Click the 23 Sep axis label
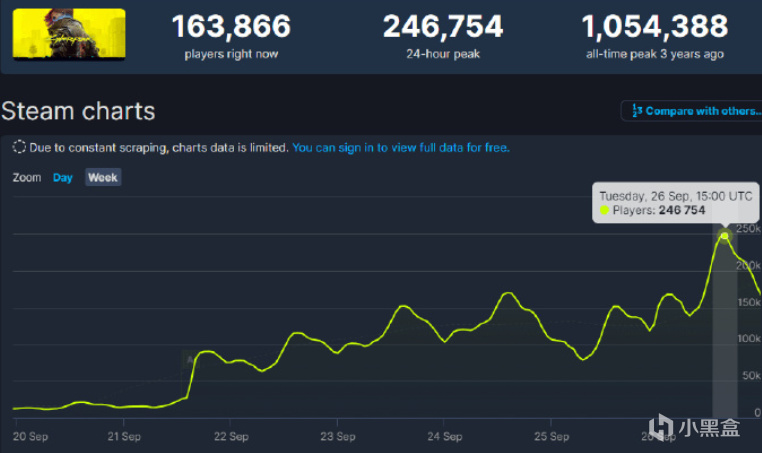Viewport: 762px width, 453px height. [338, 436]
